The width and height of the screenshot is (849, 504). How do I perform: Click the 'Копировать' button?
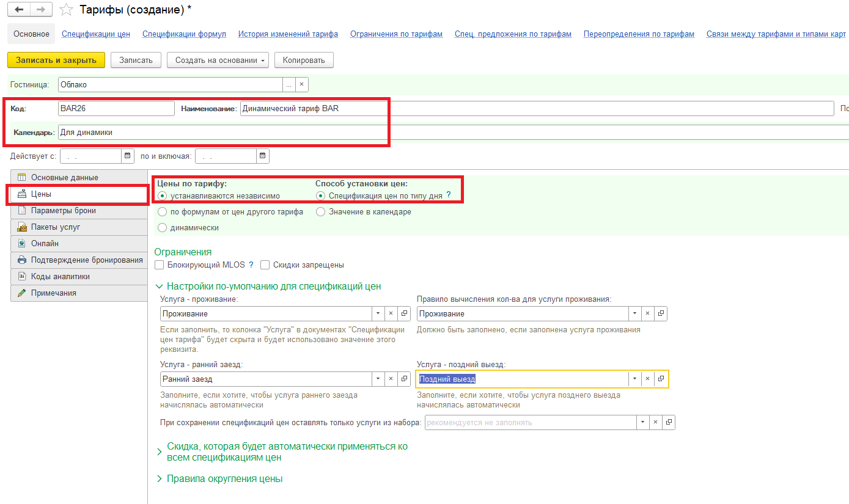point(304,60)
